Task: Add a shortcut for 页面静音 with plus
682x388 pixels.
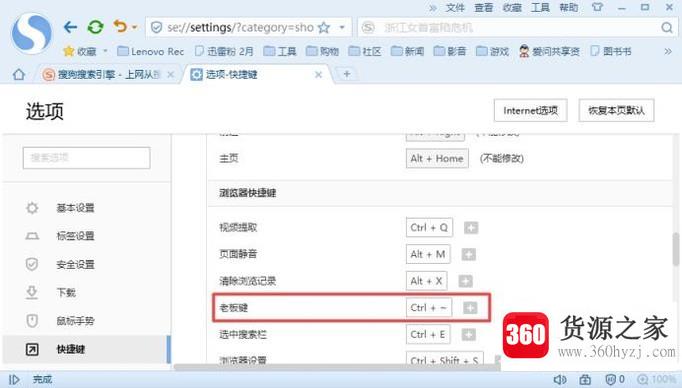Action: 468,254
